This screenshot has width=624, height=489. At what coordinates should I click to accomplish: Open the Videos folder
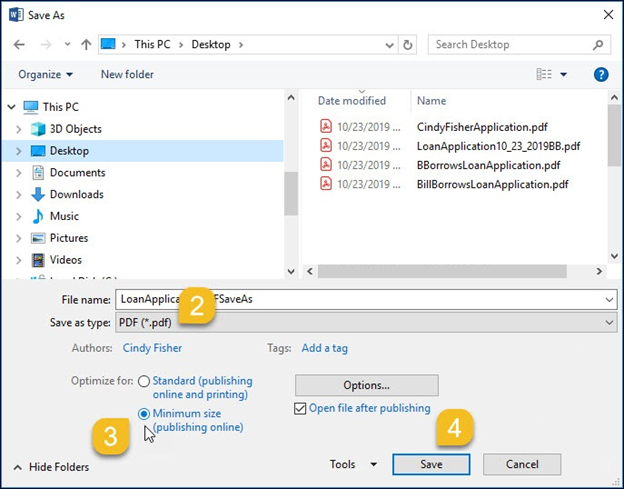pyautogui.click(x=66, y=260)
